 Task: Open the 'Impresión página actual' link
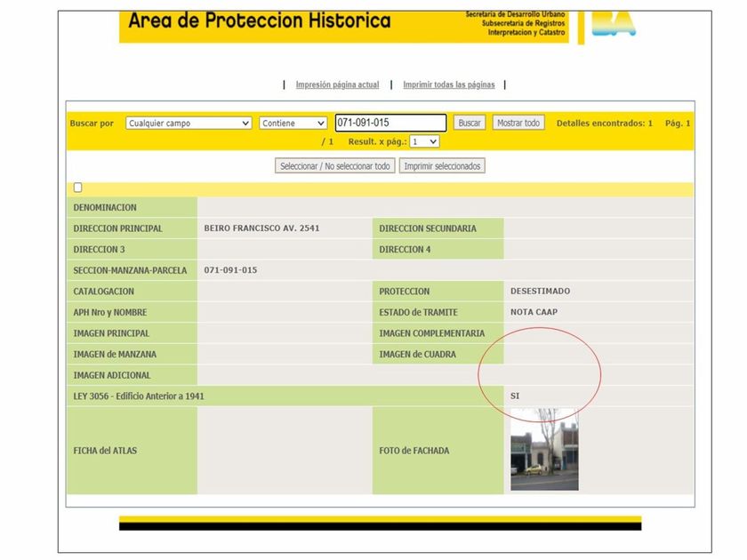click(337, 85)
